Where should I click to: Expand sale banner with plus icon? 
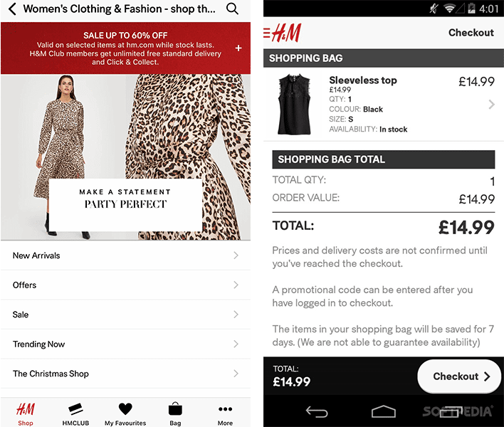(238, 48)
